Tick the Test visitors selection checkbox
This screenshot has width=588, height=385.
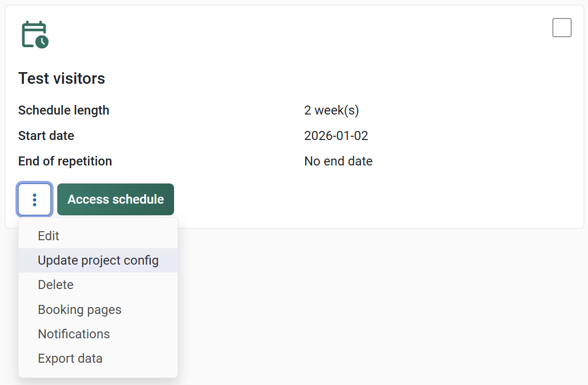561,28
